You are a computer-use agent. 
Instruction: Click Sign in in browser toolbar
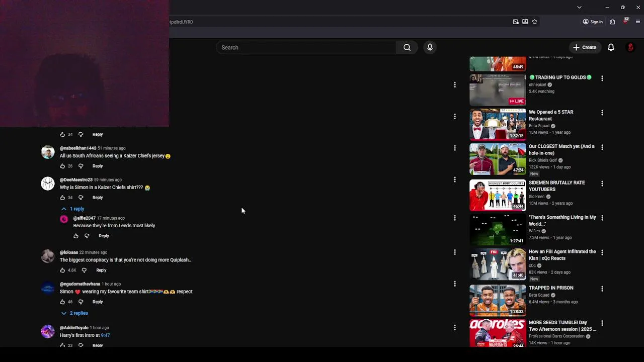(x=593, y=22)
